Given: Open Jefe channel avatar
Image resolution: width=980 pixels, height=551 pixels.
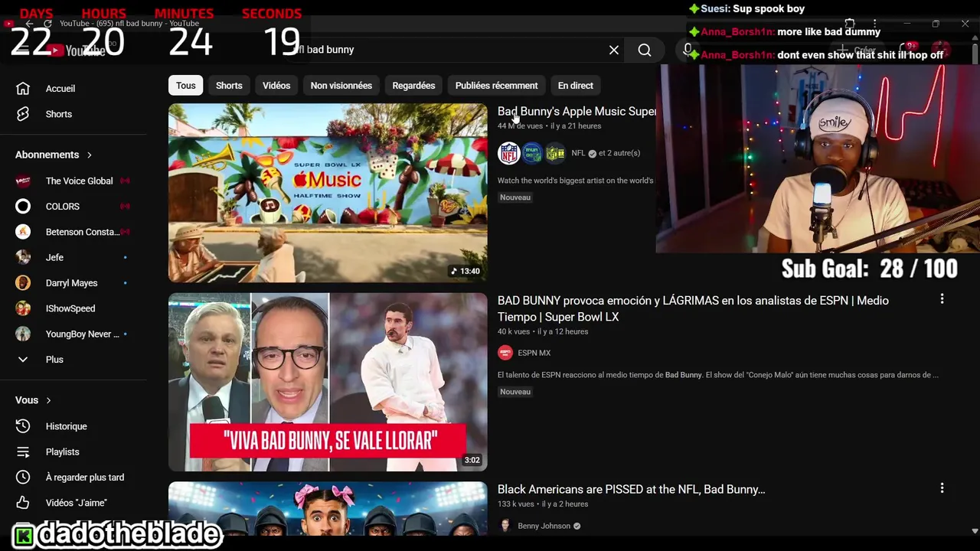Looking at the screenshot, I should 23,258.
